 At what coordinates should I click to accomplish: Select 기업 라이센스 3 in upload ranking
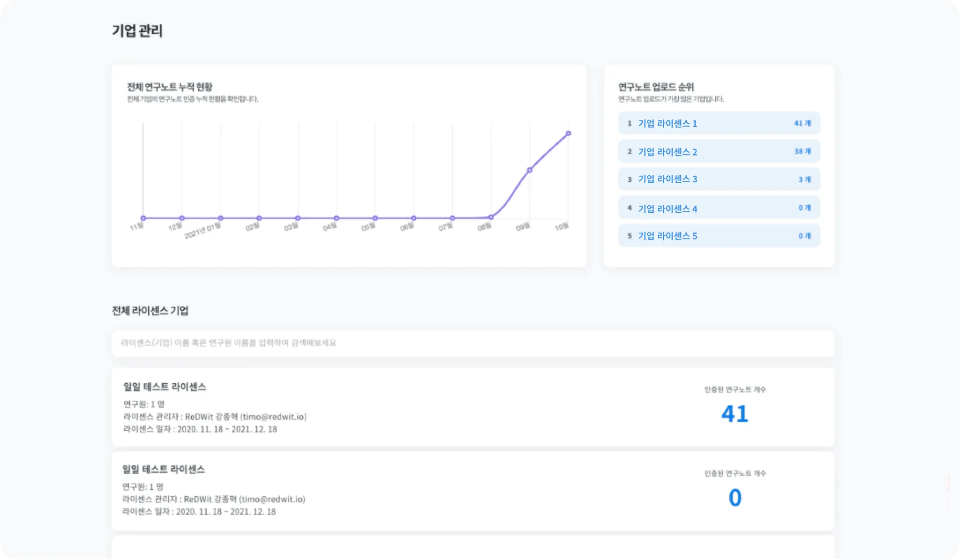point(719,179)
